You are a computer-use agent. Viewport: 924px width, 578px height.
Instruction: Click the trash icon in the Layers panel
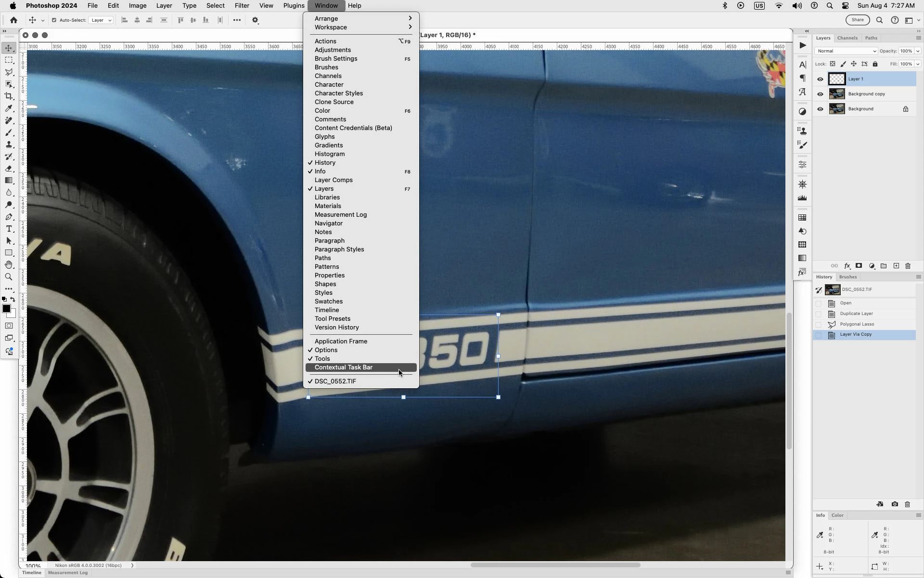pyautogui.click(x=908, y=266)
